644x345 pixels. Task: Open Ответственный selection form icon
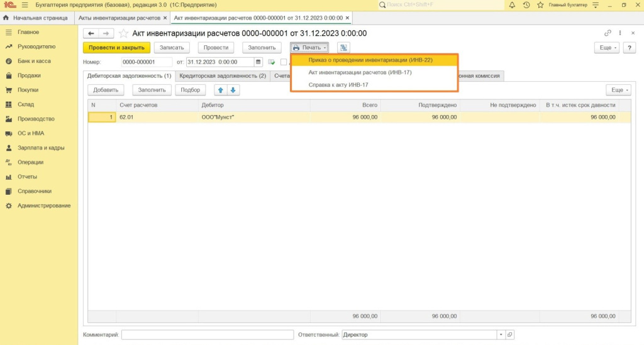click(509, 335)
